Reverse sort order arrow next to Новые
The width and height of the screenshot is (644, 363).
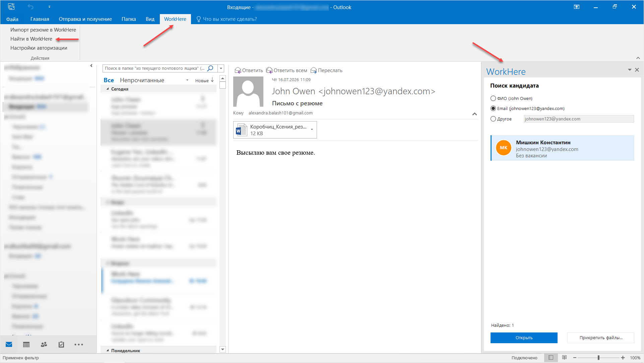tap(212, 80)
